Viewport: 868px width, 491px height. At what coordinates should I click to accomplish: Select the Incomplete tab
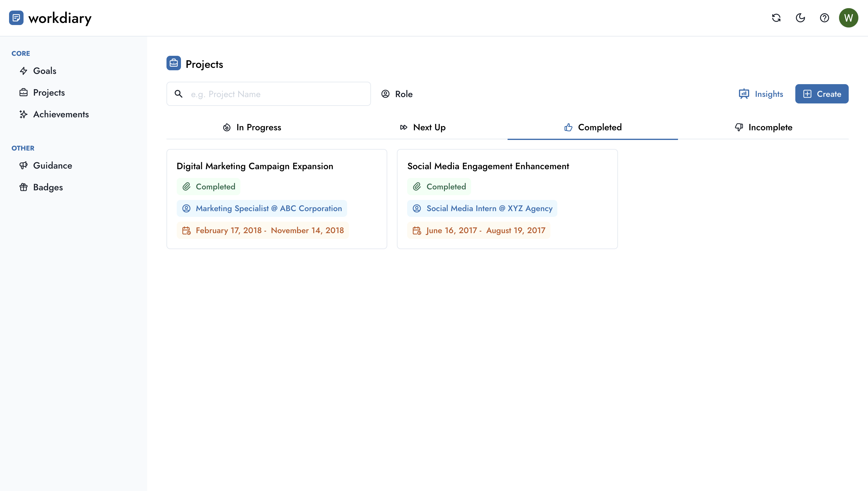763,128
